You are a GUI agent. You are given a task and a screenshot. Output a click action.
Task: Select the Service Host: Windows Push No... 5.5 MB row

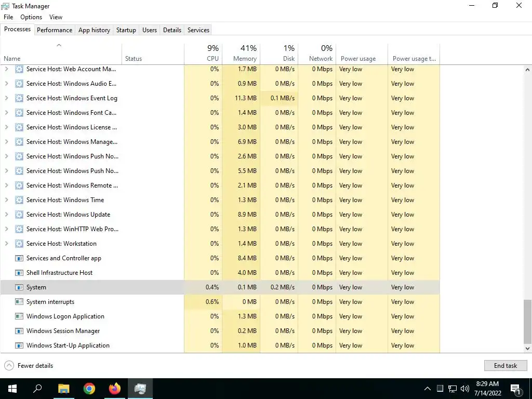tap(220, 171)
